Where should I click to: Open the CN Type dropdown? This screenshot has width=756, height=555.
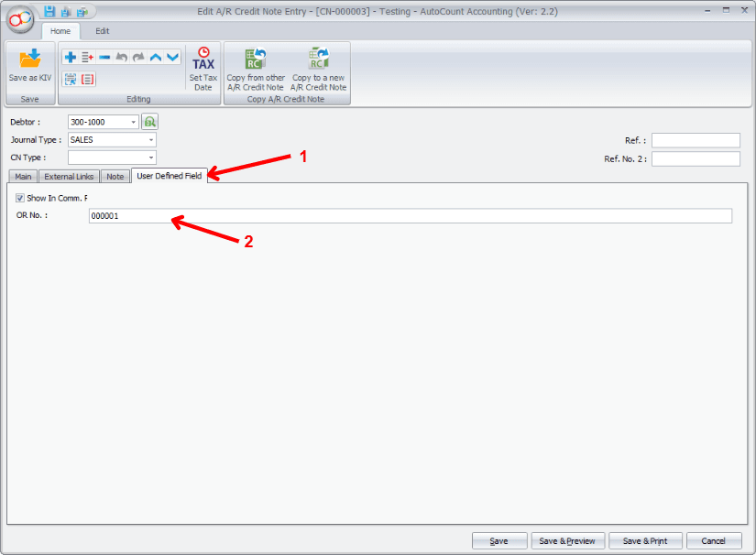pos(150,158)
